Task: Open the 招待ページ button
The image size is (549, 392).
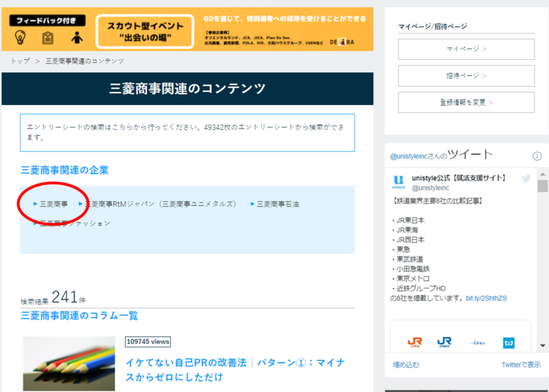Action: (x=466, y=76)
